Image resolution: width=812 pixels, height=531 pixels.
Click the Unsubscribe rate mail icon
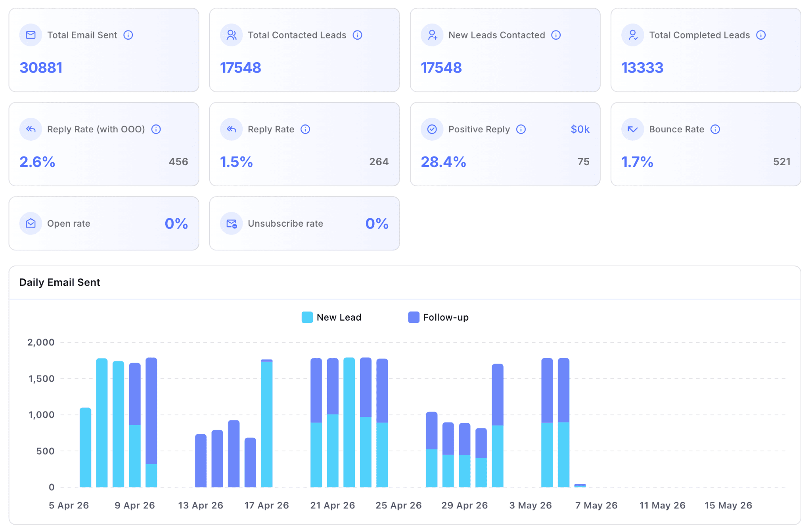231,223
